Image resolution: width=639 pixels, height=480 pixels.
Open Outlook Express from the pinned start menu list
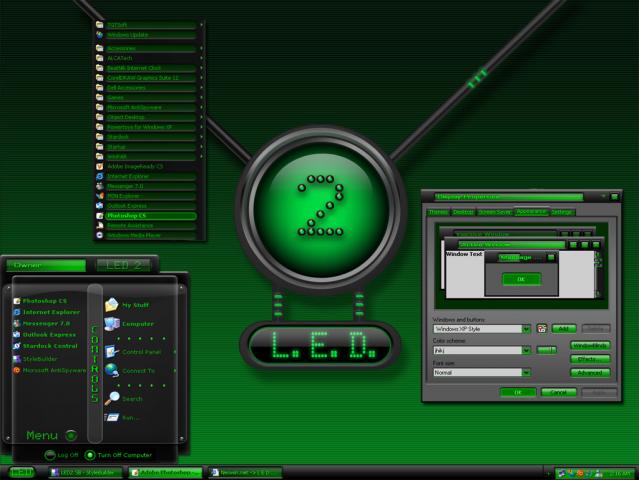click(x=45, y=335)
